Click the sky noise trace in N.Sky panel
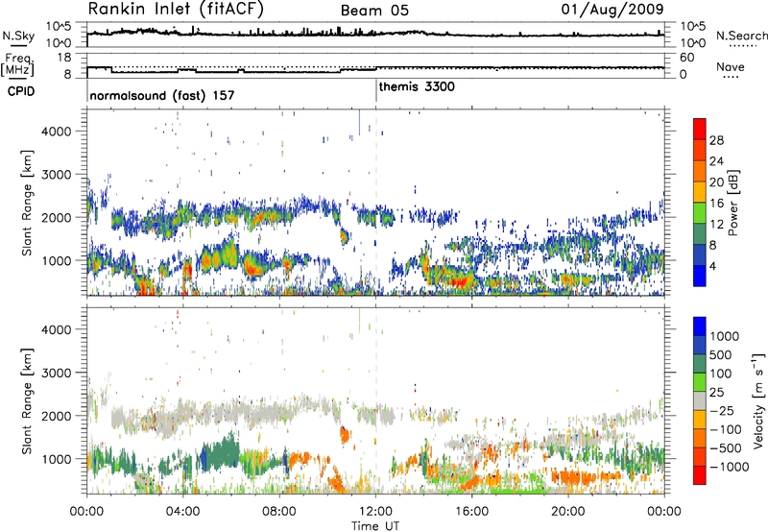Screen dimensions: 768x532 pyautogui.click(x=375, y=33)
